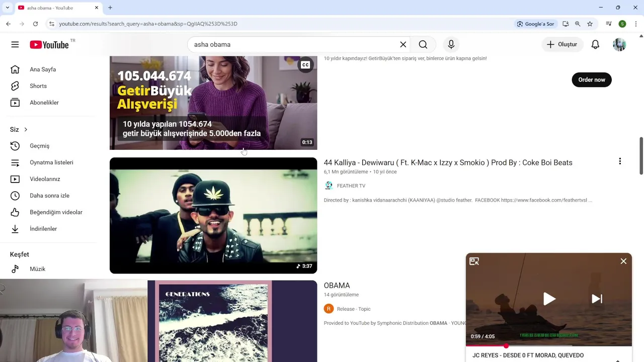This screenshot has width=644, height=362.
Task: Close the miniplayer
Action: pyautogui.click(x=623, y=261)
